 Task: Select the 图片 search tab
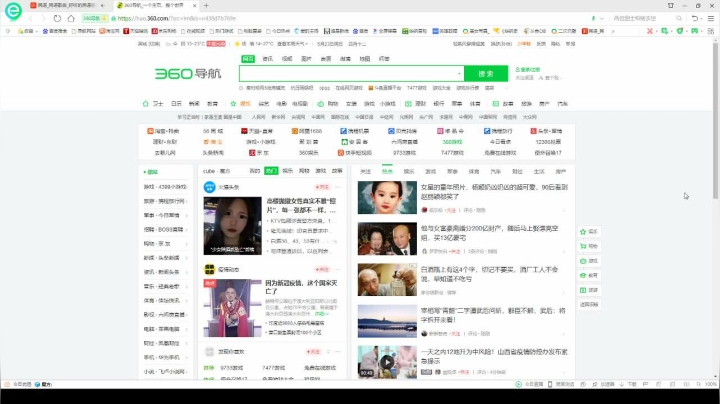[x=306, y=59]
